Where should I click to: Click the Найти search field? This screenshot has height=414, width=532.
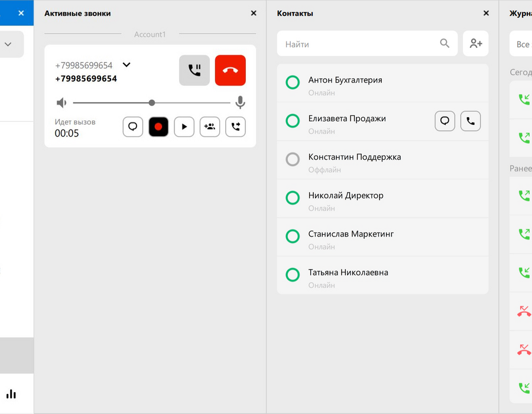click(x=367, y=44)
